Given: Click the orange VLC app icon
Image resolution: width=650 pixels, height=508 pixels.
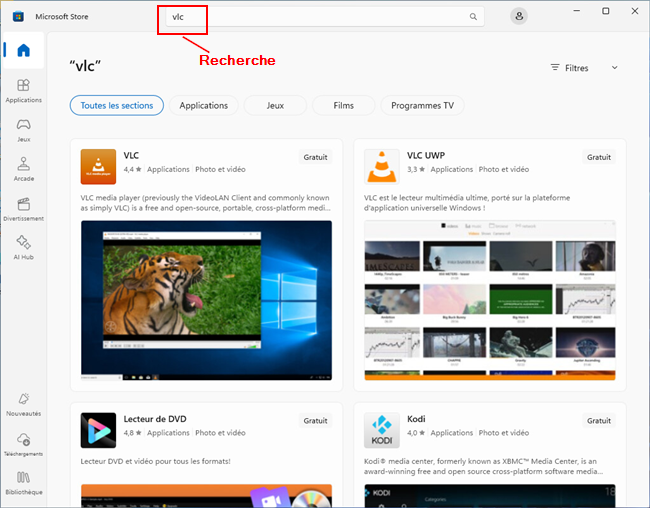Looking at the screenshot, I should (x=98, y=166).
